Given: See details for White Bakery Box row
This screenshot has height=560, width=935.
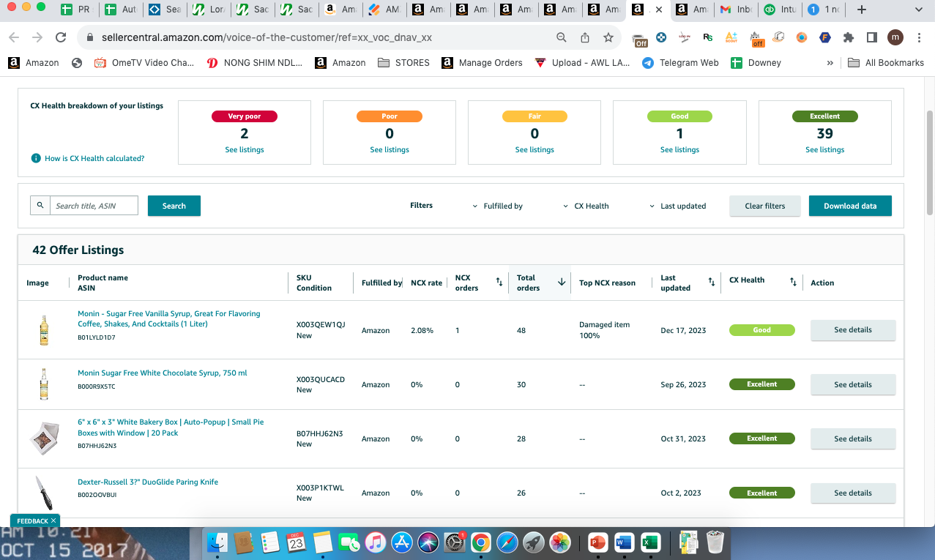Looking at the screenshot, I should pyautogui.click(x=853, y=438).
